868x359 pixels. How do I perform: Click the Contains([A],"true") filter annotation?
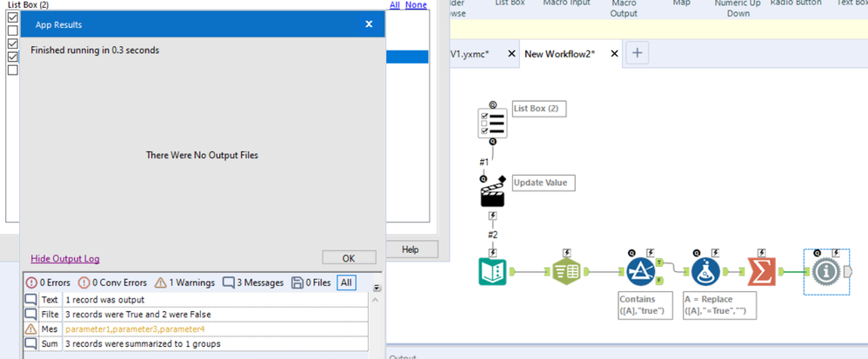[644, 305]
